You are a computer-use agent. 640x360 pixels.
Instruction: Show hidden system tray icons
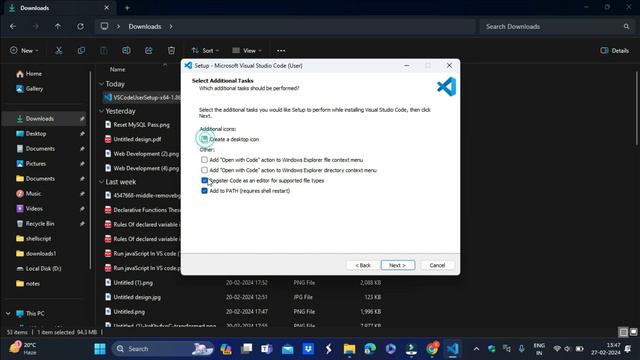click(476, 349)
